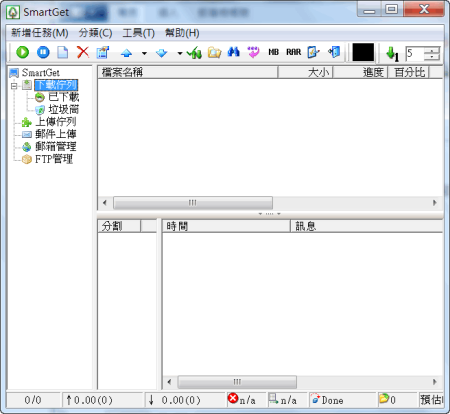Screen dimensions: 450x414
Task: Click the 訊息 column header
Action: pyautogui.click(x=367, y=226)
